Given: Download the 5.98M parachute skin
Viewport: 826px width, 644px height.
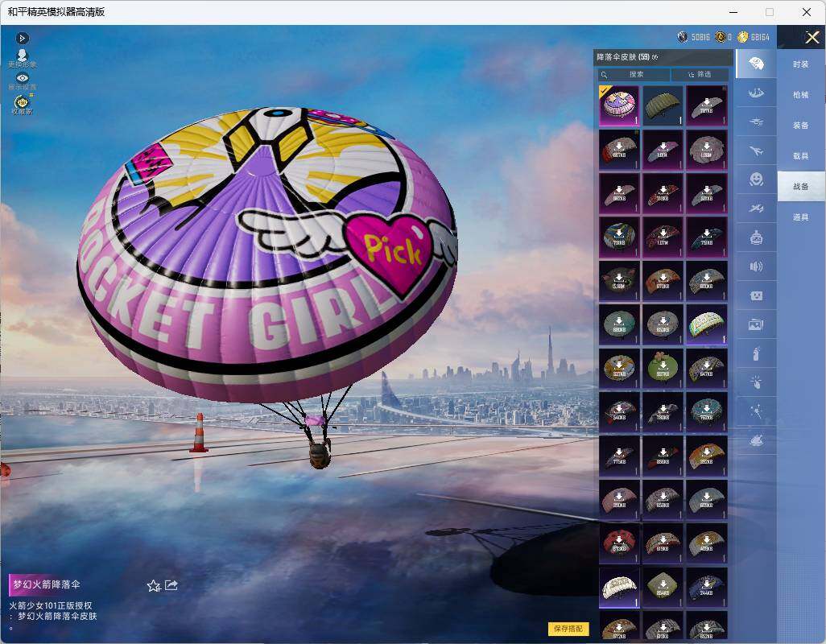Looking at the screenshot, I should point(619,281).
